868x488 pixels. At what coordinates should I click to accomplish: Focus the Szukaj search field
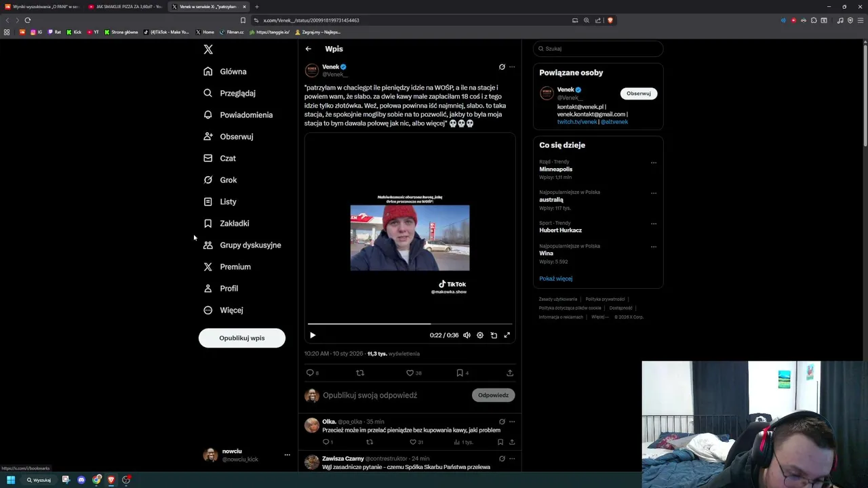click(x=597, y=49)
